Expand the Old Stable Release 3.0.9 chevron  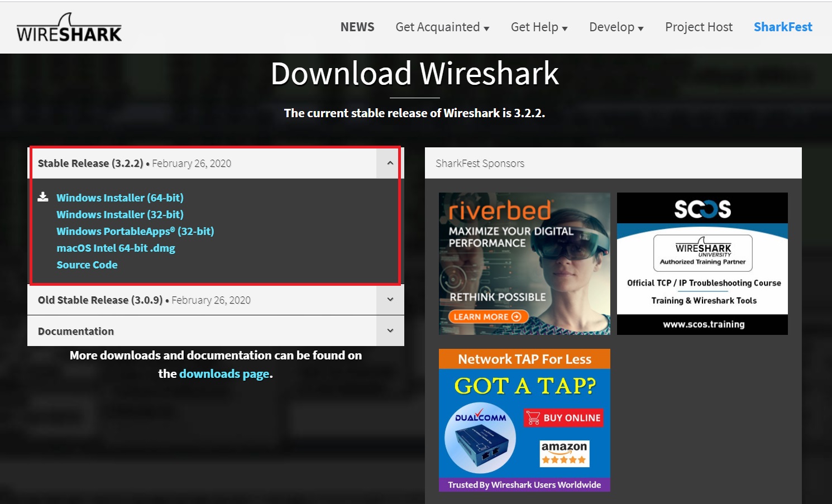click(x=390, y=300)
